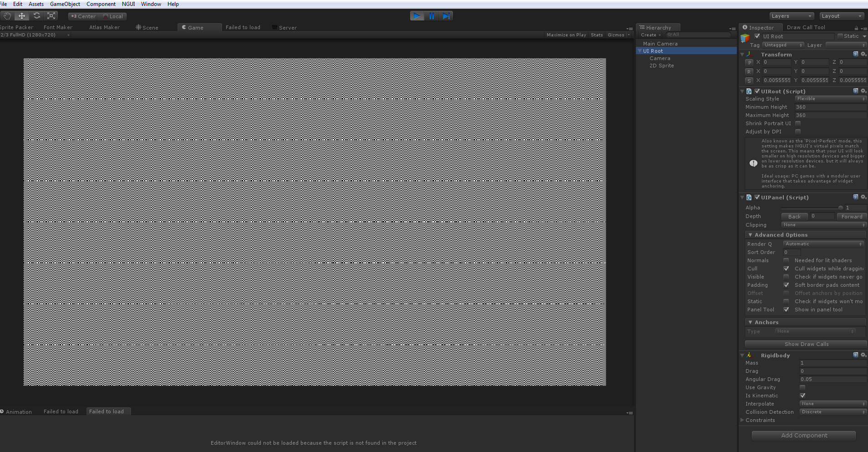868x452 pixels.
Task: Switch to the Atlas Maker tab
Action: click(x=104, y=28)
